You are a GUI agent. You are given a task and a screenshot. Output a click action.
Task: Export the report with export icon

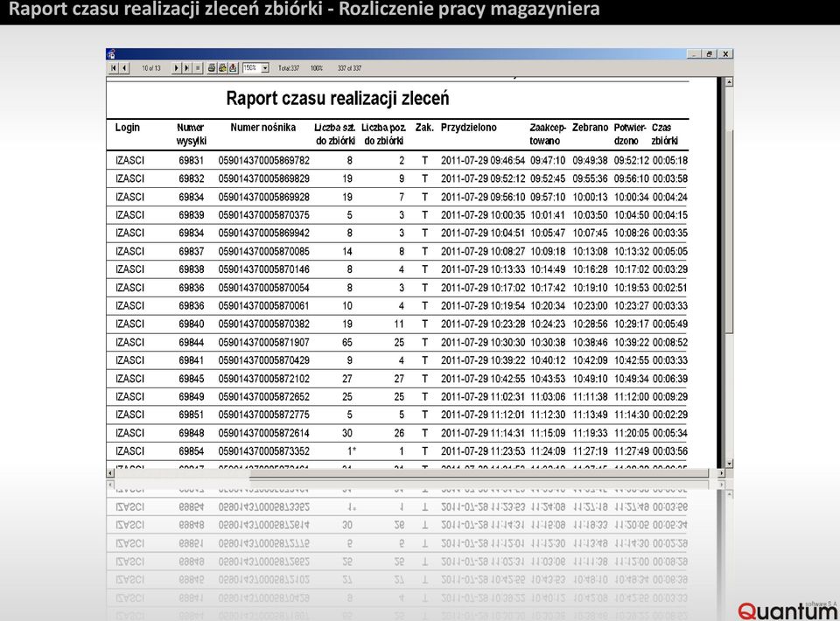coord(233,68)
